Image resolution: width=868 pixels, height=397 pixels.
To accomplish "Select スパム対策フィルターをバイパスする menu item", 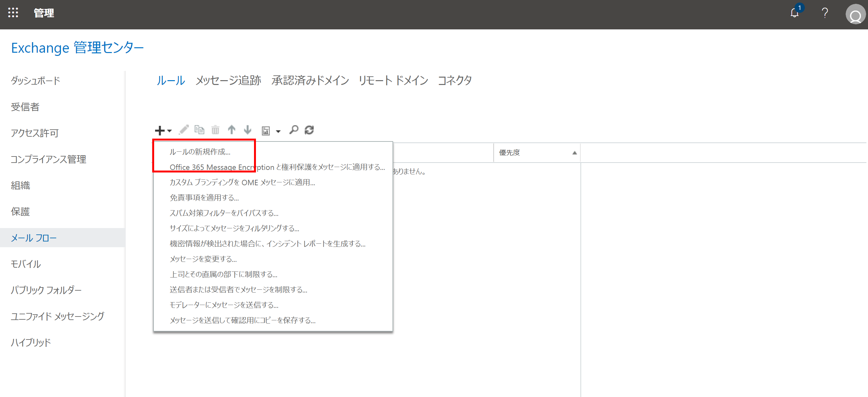I will tap(224, 213).
